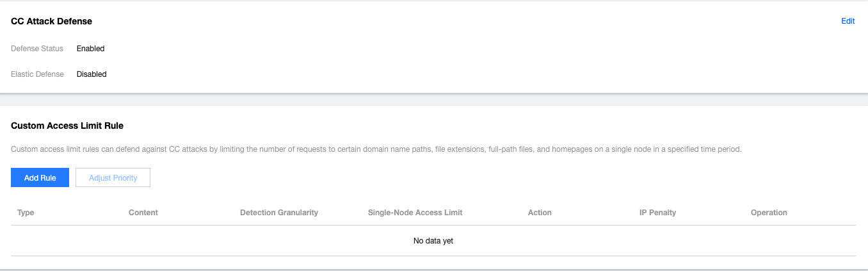Click the Action column header
Viewport: 868px width, 271px height.
tap(540, 213)
